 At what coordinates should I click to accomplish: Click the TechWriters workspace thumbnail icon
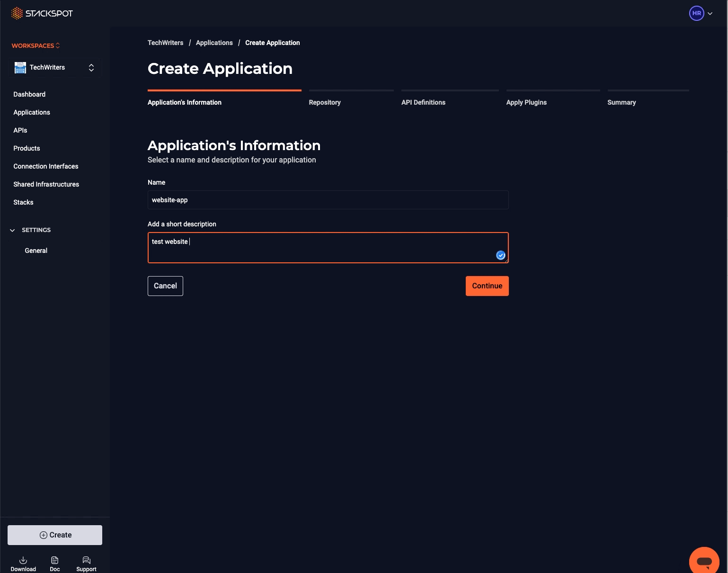tap(20, 68)
